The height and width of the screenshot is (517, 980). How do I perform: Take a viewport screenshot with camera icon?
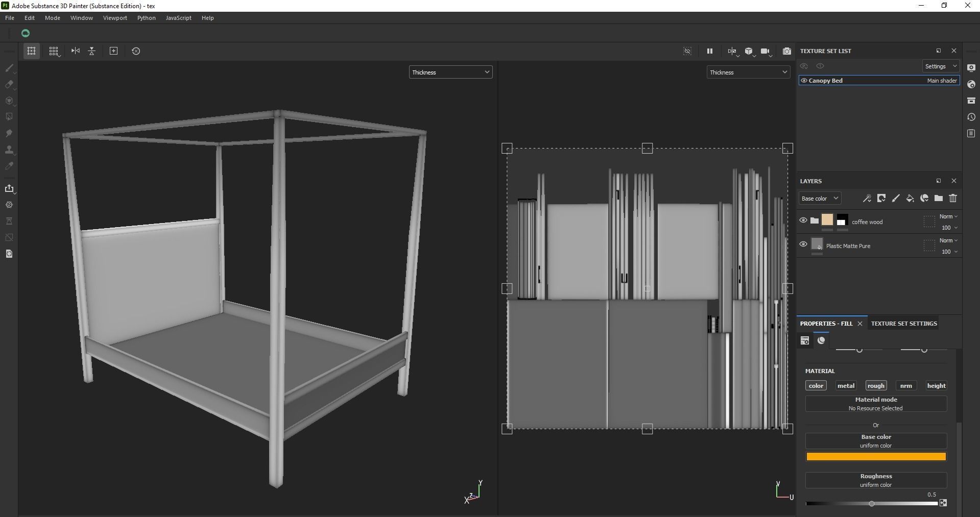pyautogui.click(x=787, y=51)
